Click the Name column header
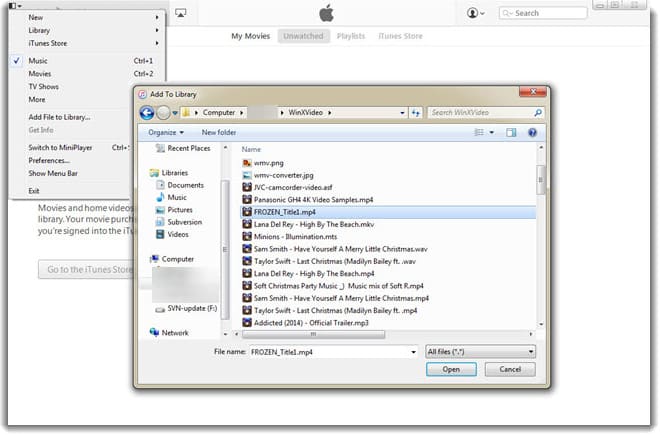The image size is (660, 435). point(251,149)
